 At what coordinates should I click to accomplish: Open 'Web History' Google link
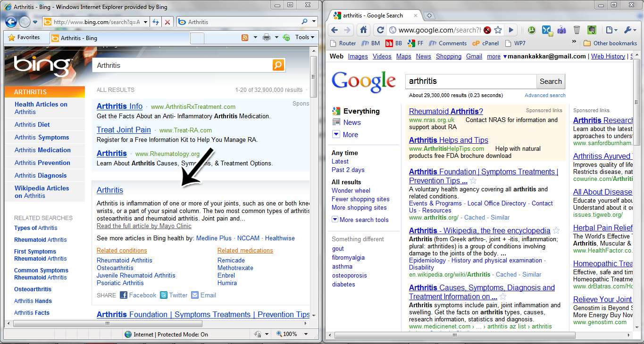click(x=608, y=56)
